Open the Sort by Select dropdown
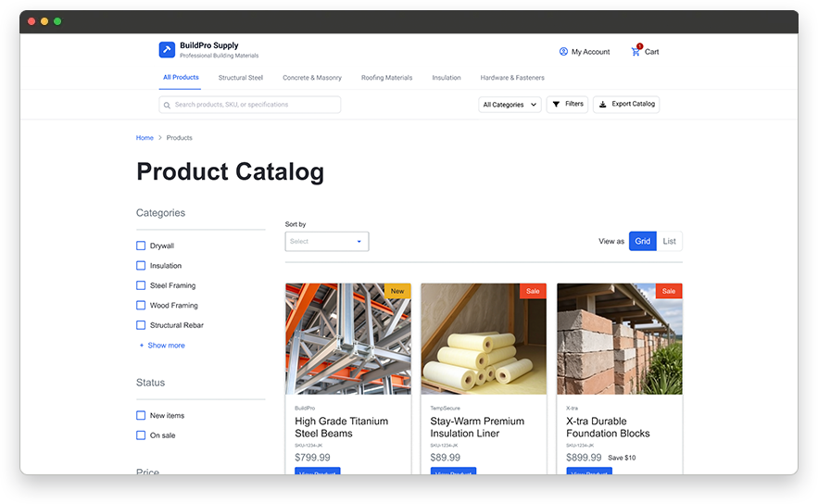This screenshot has height=504, width=818. tap(327, 242)
